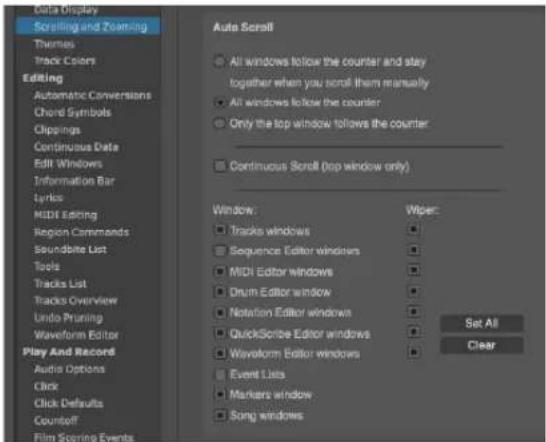Open Lyrics settings
The height and width of the screenshot is (442, 546).
pyautogui.click(x=48, y=198)
